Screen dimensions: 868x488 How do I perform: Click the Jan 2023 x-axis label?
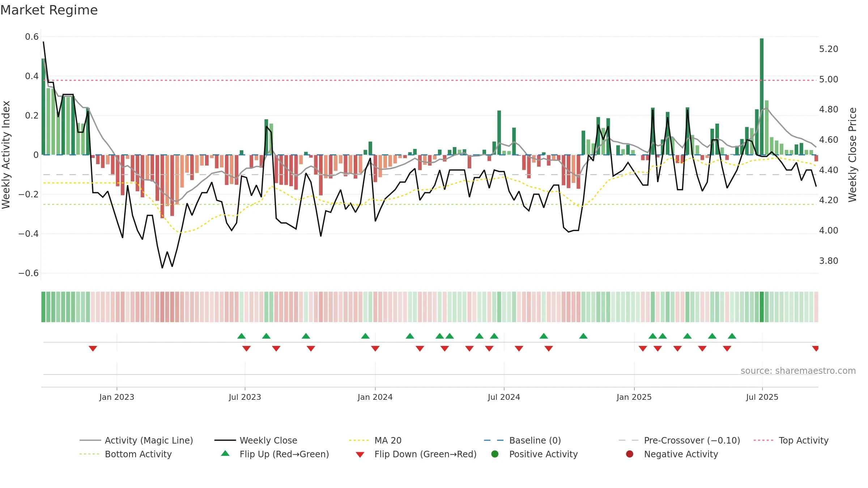[117, 397]
